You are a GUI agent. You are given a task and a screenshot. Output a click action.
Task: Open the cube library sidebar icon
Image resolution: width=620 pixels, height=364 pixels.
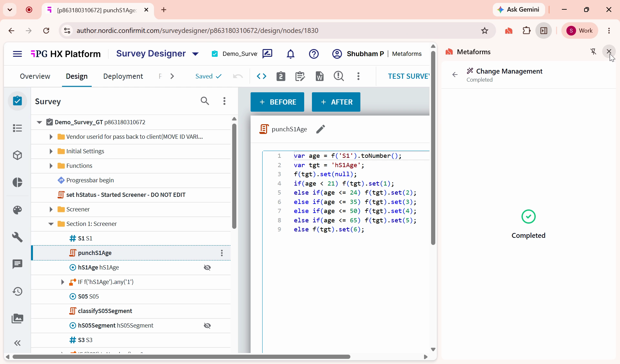click(17, 155)
